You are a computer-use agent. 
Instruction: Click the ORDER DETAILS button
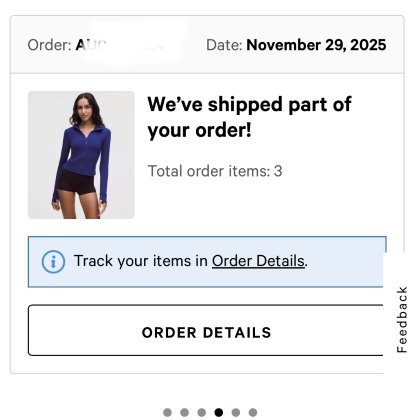pos(206,330)
